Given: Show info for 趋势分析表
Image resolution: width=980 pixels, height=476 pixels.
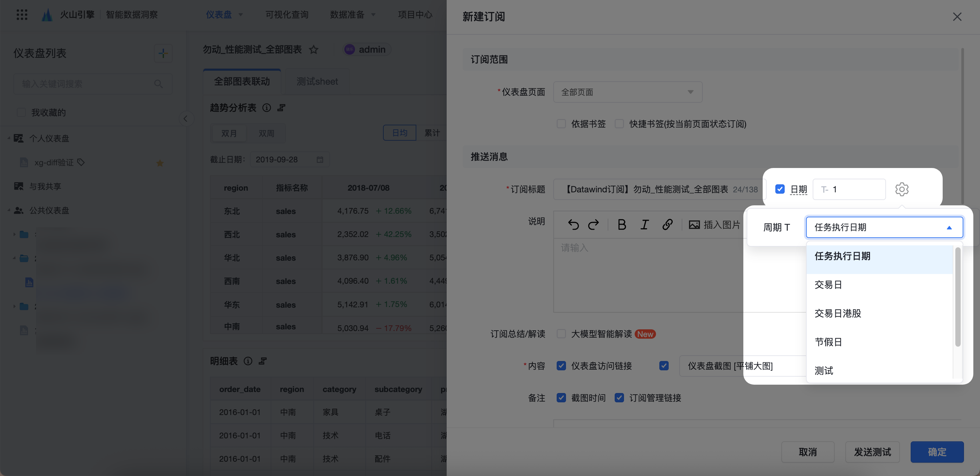Looking at the screenshot, I should 267,108.
